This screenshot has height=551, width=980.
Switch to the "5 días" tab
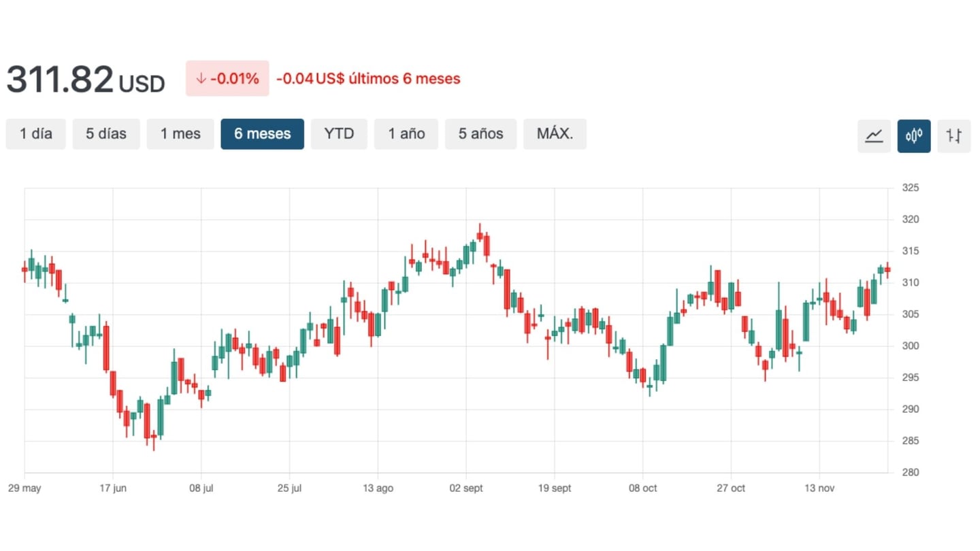point(106,134)
